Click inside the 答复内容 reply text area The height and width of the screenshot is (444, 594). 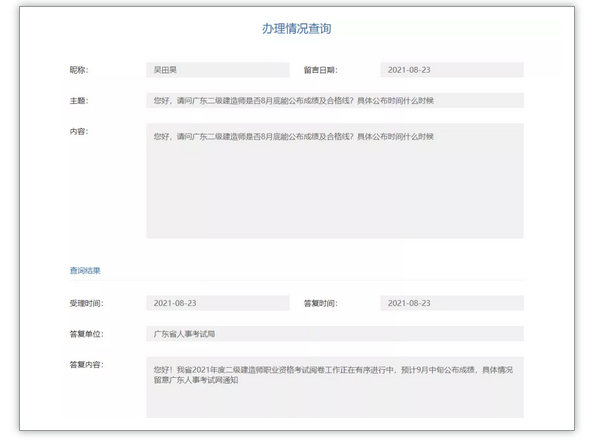pos(335,387)
